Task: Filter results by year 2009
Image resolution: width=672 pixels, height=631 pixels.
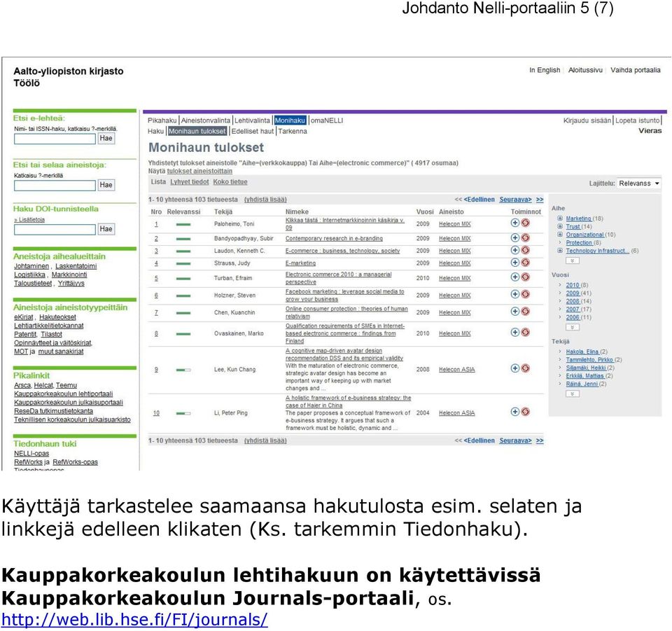Action: coord(573,293)
